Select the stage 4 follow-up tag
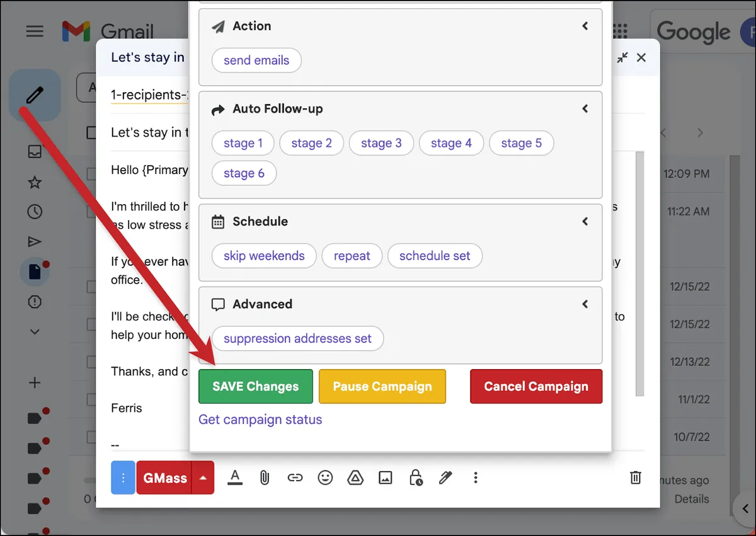 451,143
